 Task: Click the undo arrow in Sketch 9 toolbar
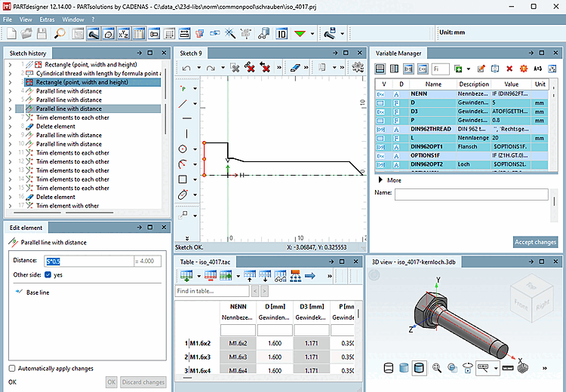coord(186,68)
